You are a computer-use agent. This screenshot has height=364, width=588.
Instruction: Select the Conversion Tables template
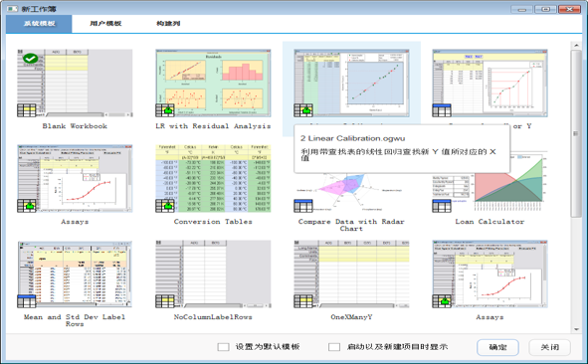point(213,179)
